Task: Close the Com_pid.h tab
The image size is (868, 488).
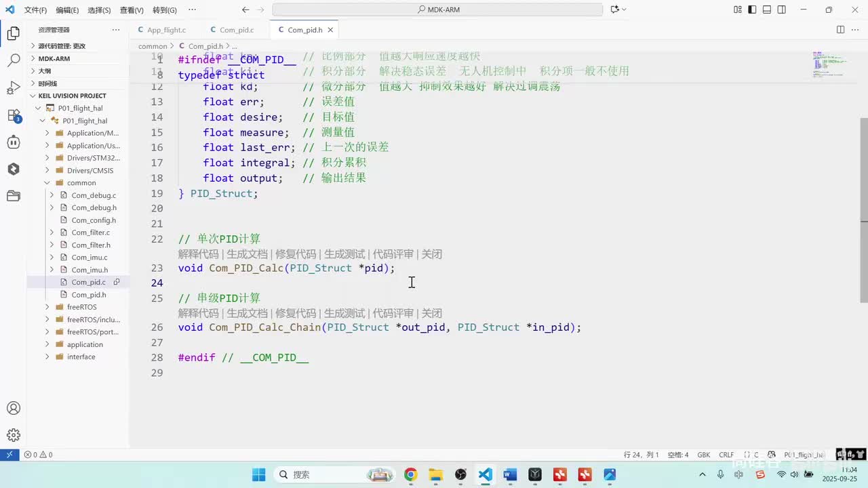Action: coord(331,30)
